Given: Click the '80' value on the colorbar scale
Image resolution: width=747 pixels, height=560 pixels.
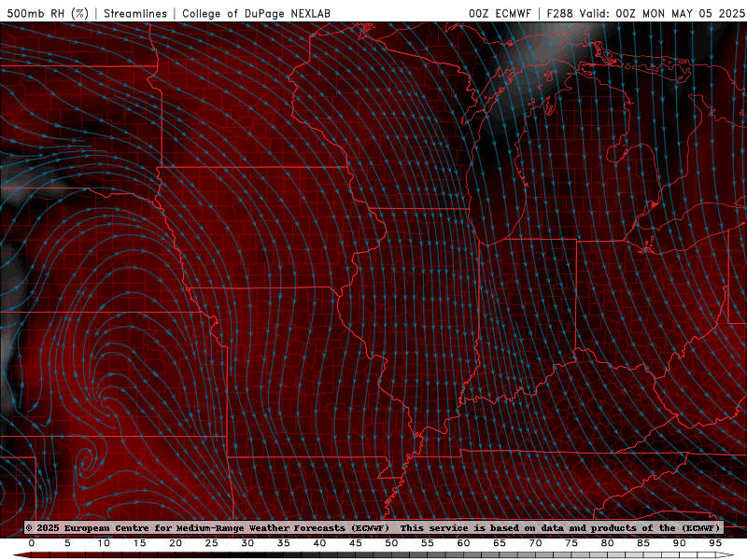Looking at the screenshot, I should click(607, 543).
